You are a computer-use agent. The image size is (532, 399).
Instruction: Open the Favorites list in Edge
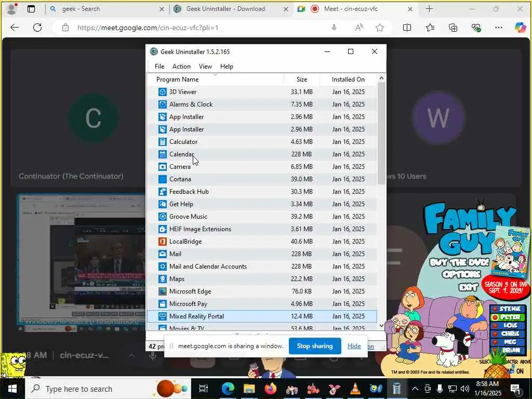click(430, 28)
